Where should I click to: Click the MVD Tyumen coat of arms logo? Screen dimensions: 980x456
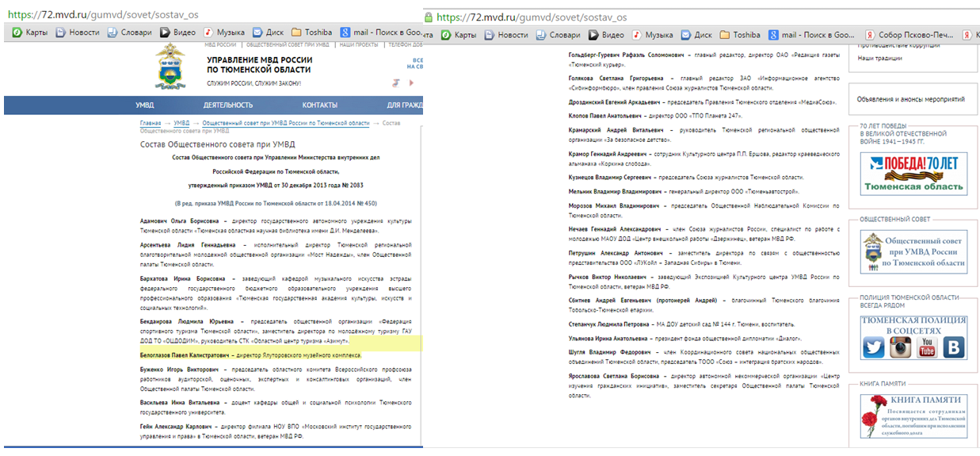[169, 67]
